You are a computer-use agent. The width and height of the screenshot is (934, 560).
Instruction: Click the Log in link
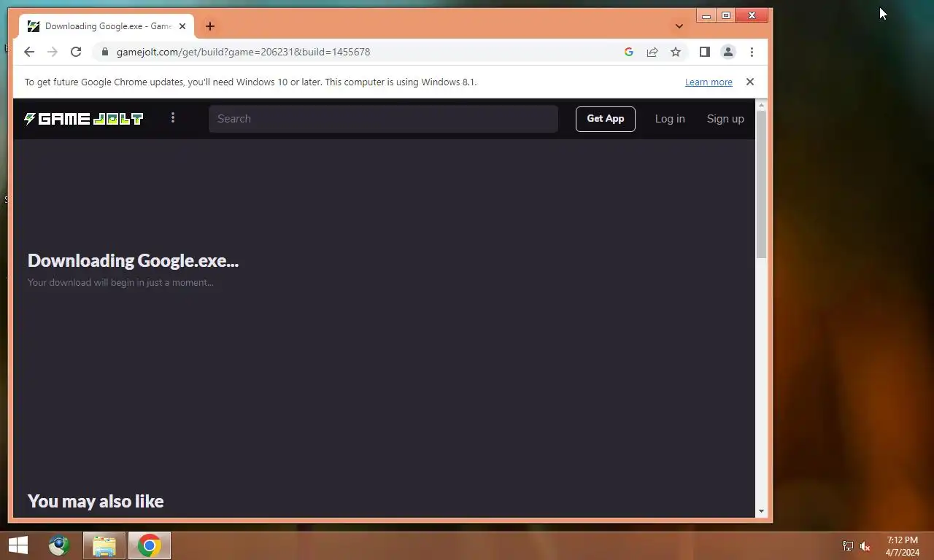click(670, 119)
